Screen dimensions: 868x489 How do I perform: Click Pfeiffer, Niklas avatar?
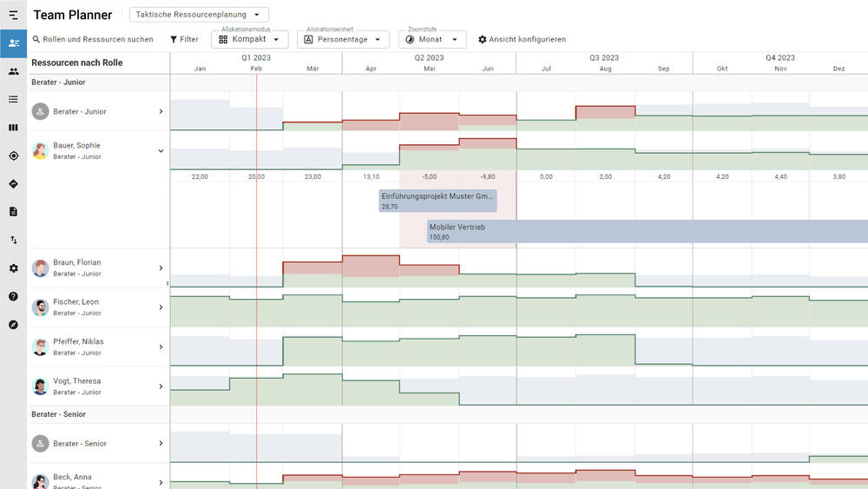(40, 347)
